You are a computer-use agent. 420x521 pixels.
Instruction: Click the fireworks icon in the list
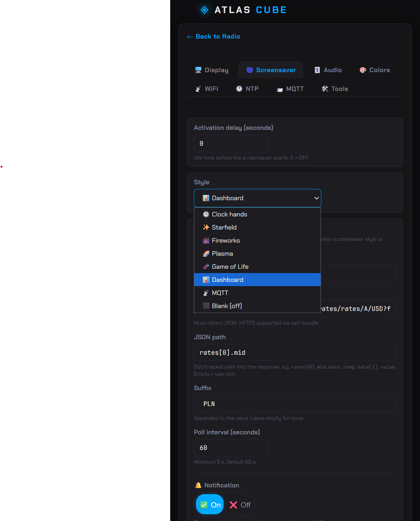[206, 241]
